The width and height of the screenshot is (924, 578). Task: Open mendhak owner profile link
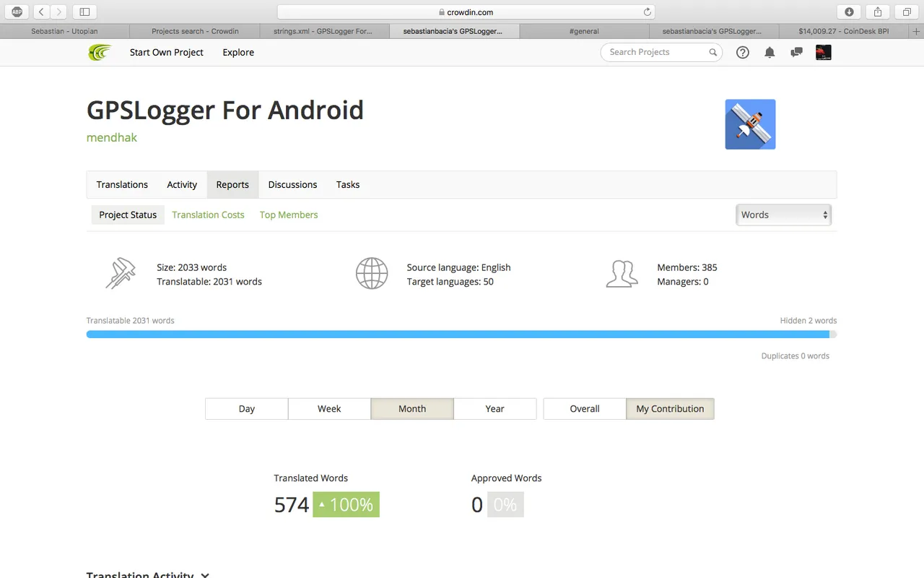[112, 137]
